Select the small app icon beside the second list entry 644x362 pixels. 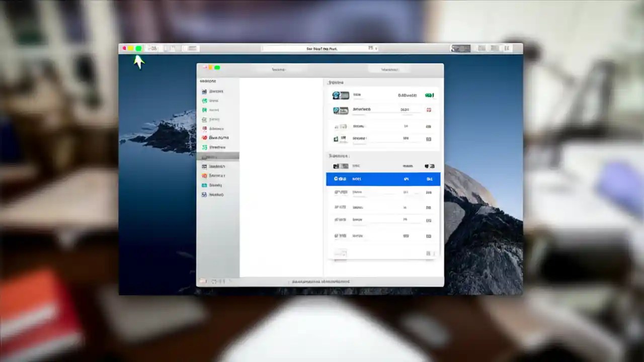(x=341, y=110)
